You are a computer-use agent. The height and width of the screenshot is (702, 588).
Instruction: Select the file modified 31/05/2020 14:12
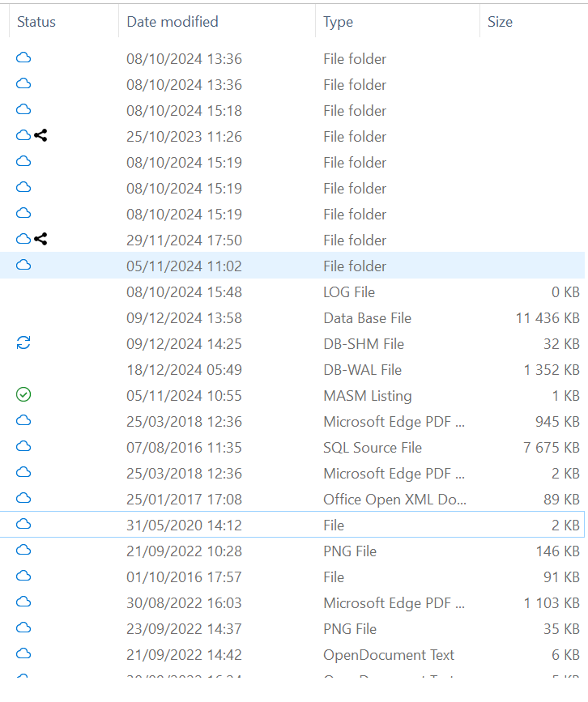pos(184,525)
